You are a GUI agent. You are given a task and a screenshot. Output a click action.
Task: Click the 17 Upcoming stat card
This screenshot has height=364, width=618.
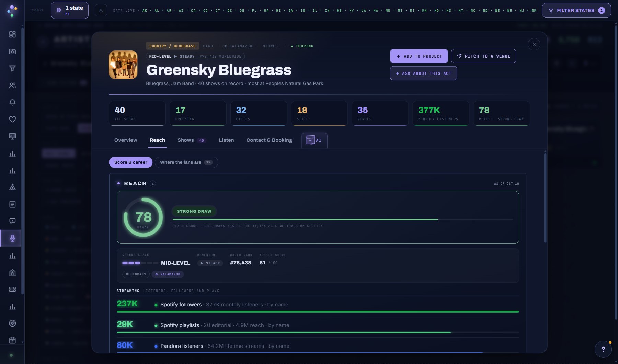[x=198, y=113]
